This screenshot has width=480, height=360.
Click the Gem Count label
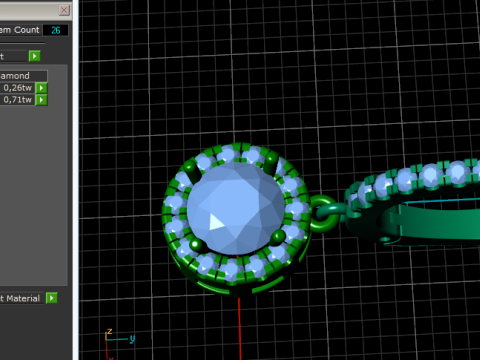pyautogui.click(x=20, y=30)
